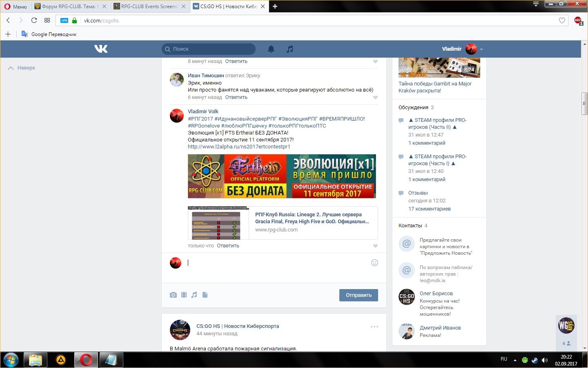This screenshot has height=368, width=588.
Task: Open Google Переводчик bookmark
Action: (49, 34)
